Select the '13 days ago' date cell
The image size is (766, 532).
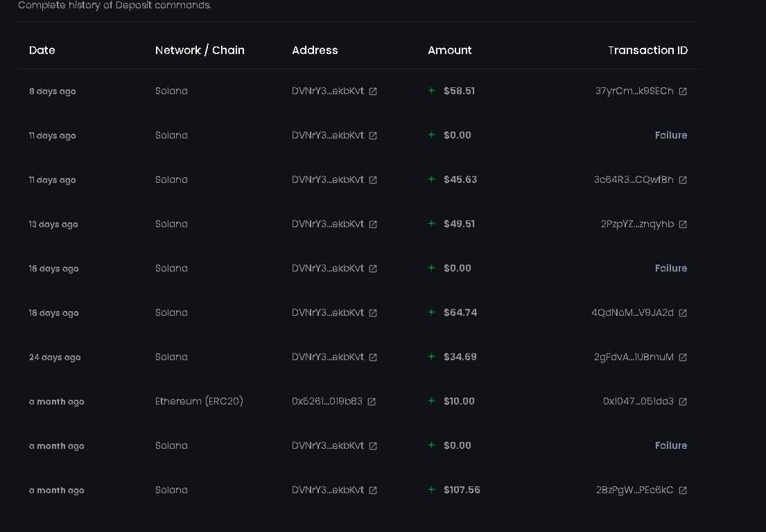53,224
